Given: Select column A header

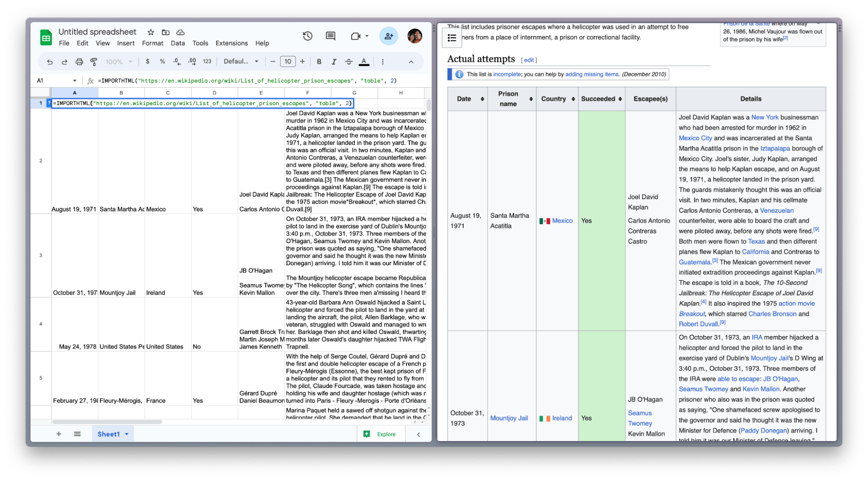Looking at the screenshot, I should 75,93.
